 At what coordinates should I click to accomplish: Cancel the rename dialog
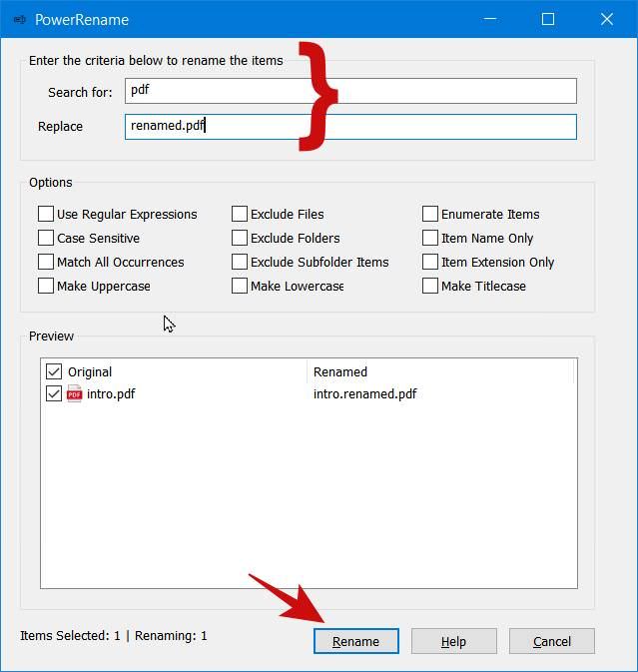(552, 642)
